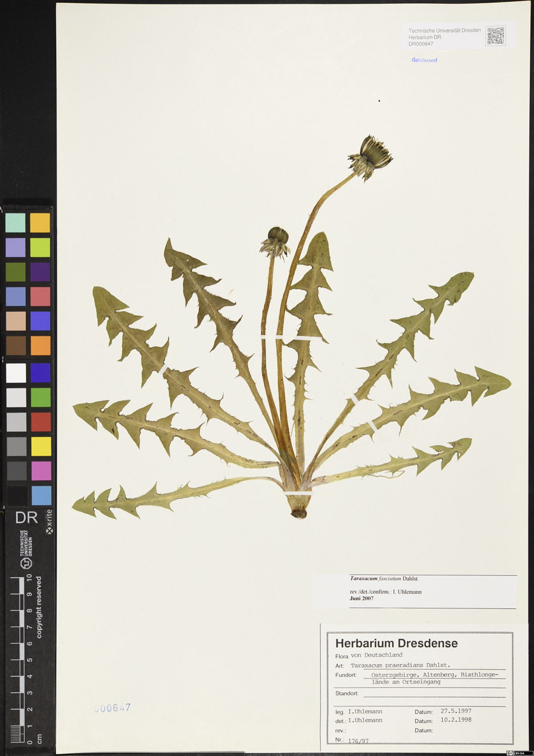534x756 pixels.
Task: Click the QR code in the top-right label
Action: (495, 36)
